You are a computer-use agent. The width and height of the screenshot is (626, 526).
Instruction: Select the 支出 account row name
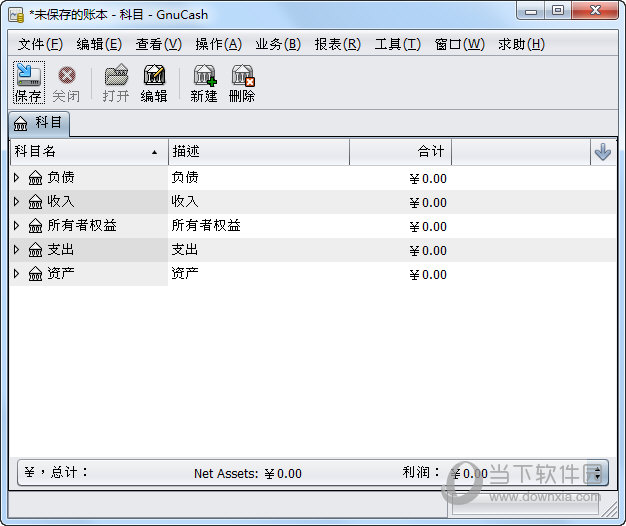tap(61, 249)
